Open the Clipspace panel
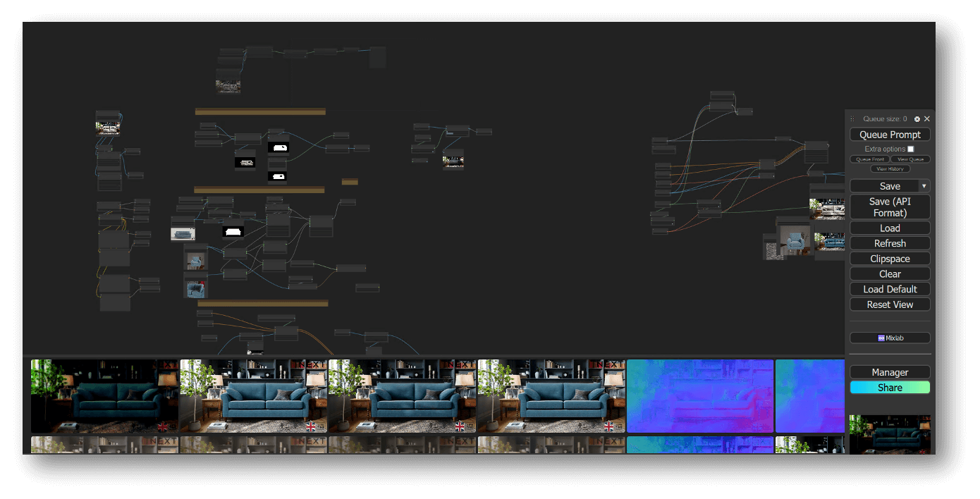980x499 pixels. [x=890, y=259]
